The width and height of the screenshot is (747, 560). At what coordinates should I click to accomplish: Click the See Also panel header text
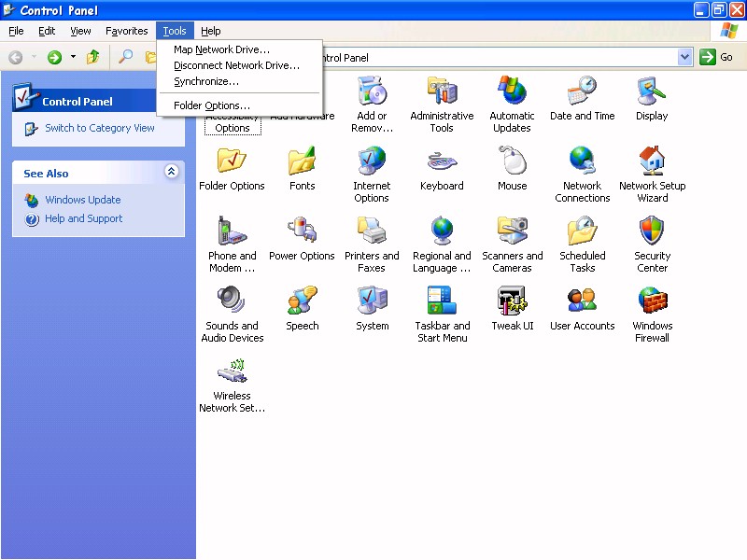tap(46, 174)
